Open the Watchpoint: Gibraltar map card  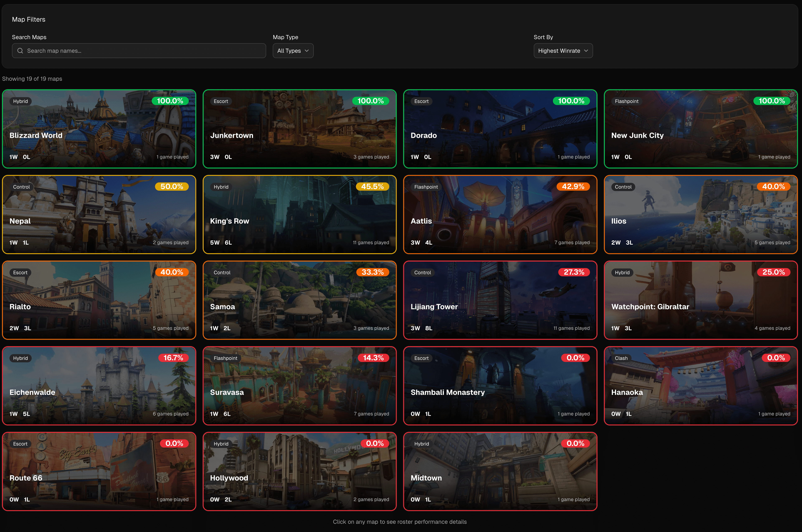700,300
